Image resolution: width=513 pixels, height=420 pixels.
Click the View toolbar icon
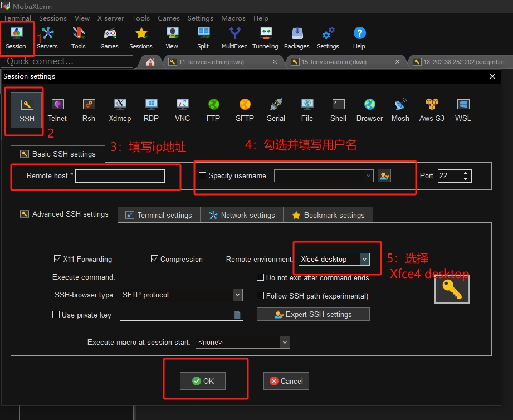coord(172,38)
